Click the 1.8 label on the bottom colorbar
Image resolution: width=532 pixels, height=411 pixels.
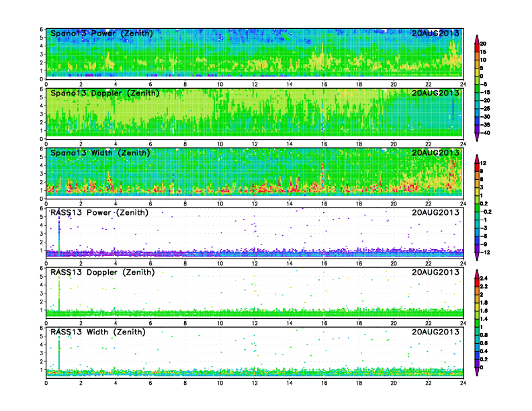pos(484,302)
